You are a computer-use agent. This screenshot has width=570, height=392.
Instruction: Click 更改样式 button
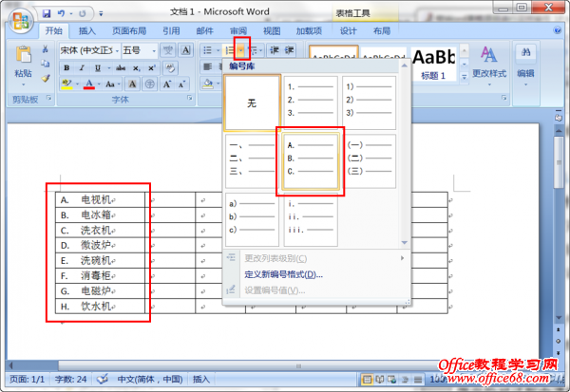click(489, 65)
